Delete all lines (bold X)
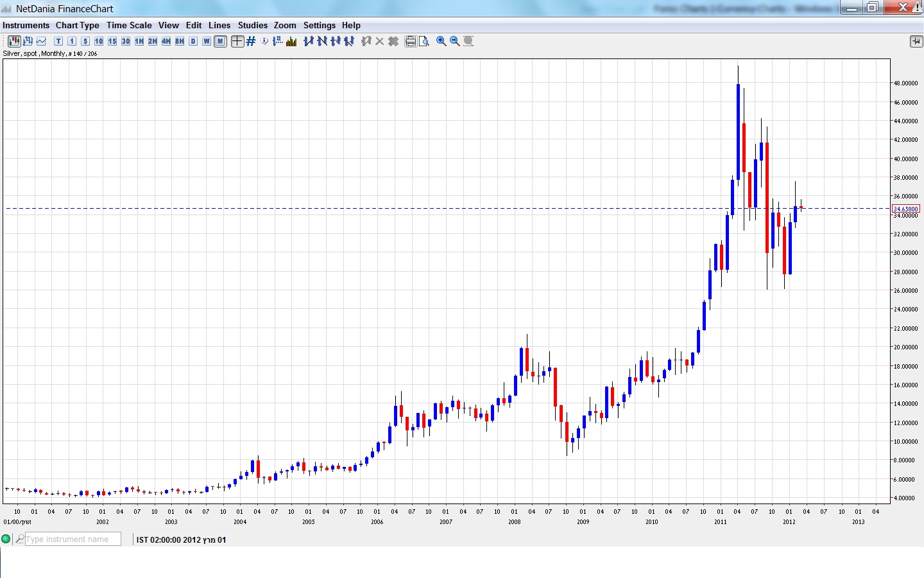 click(393, 41)
